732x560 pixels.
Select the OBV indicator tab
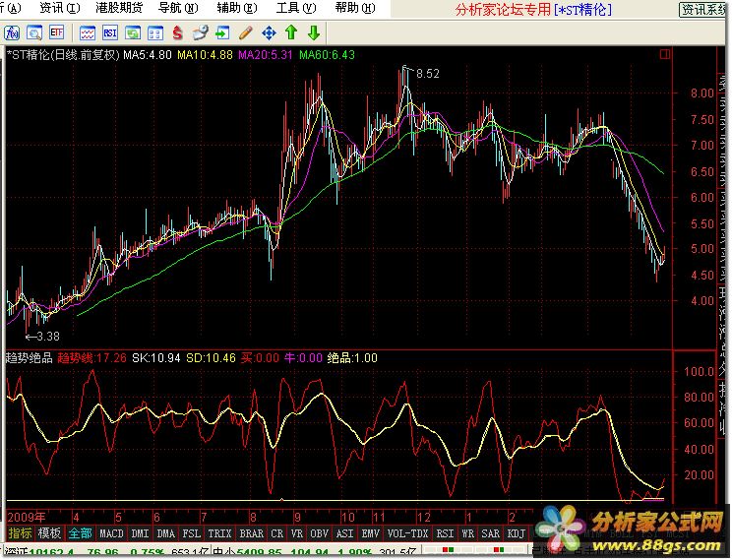pyautogui.click(x=320, y=532)
